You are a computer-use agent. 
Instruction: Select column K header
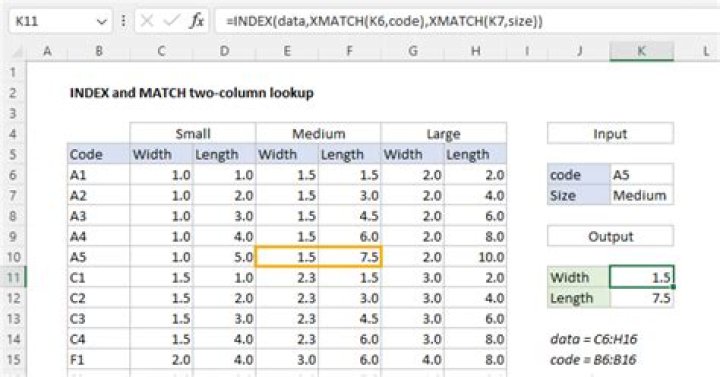click(642, 51)
